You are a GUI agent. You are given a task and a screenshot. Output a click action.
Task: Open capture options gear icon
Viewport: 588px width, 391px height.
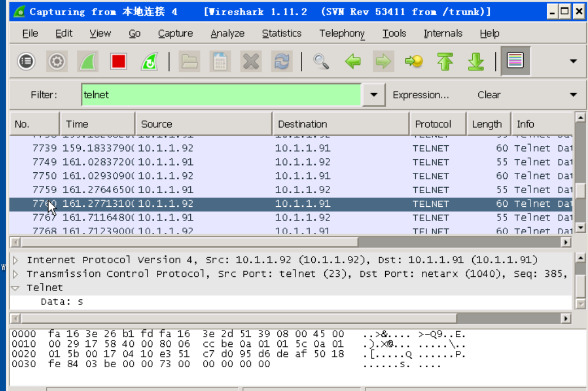(x=56, y=61)
